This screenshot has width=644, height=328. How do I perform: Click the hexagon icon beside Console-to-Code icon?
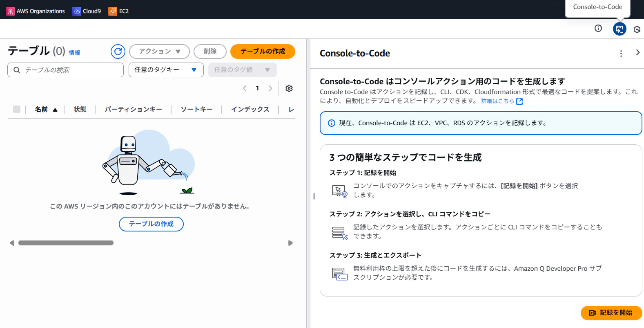tap(637, 29)
